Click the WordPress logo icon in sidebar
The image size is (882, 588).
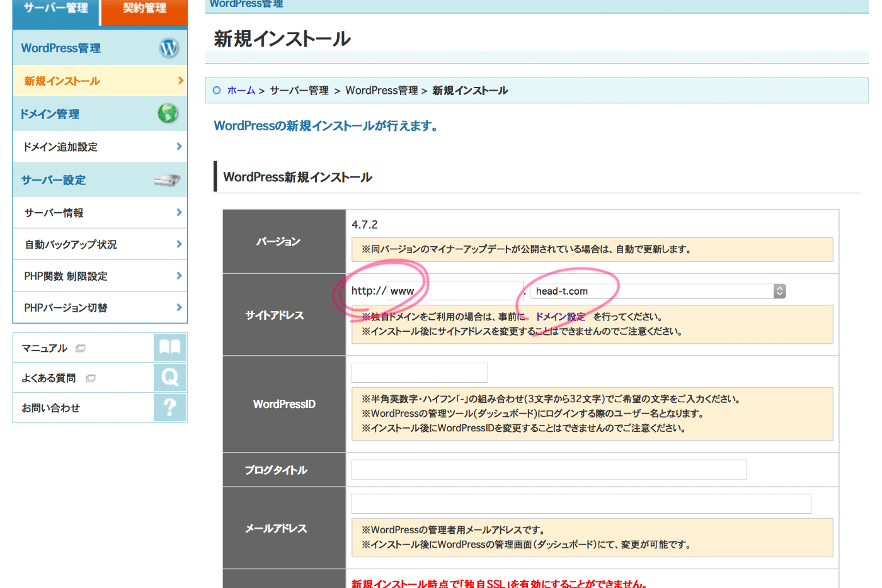coord(169,48)
